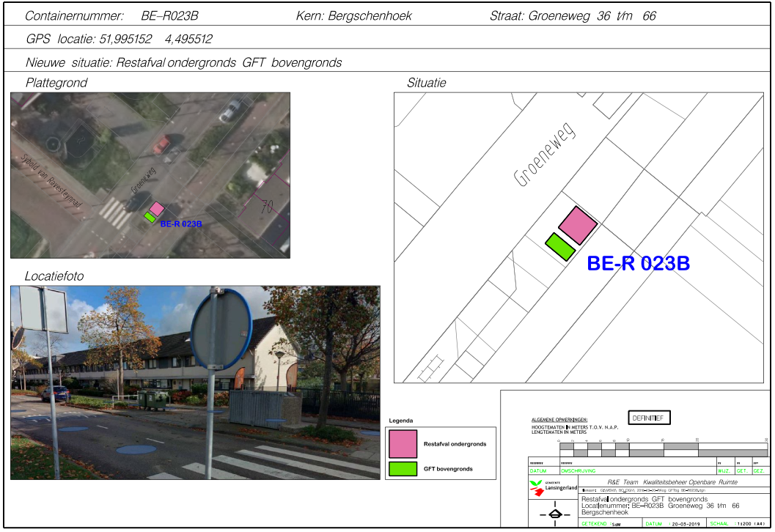Open the Plattegrond aerial image
The width and height of the screenshot is (775, 532).
(150, 175)
